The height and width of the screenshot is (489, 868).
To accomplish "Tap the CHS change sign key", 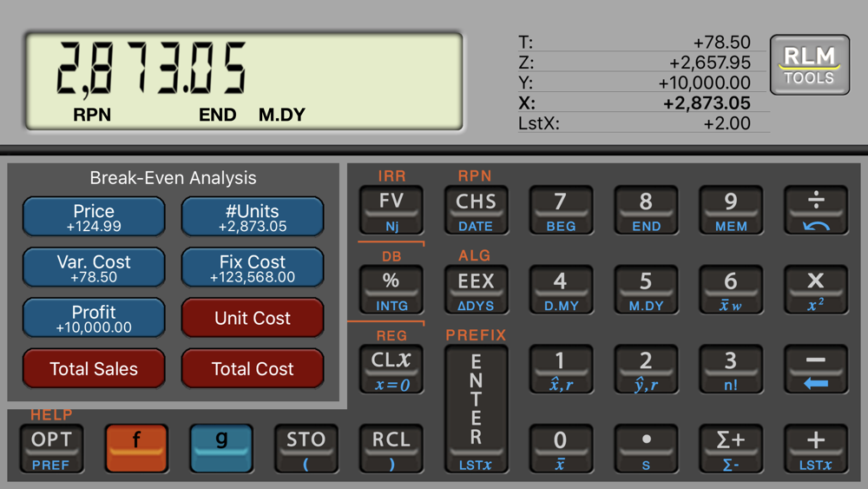I will pyautogui.click(x=476, y=210).
